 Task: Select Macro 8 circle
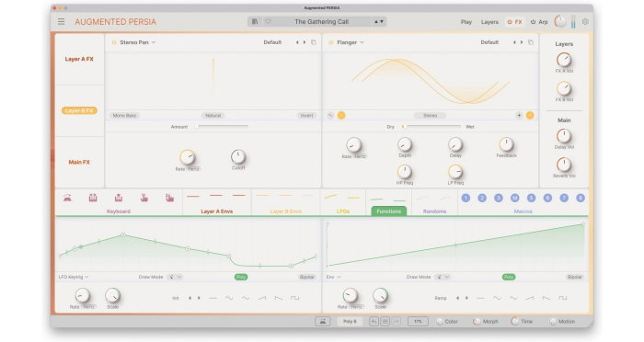[581, 198]
